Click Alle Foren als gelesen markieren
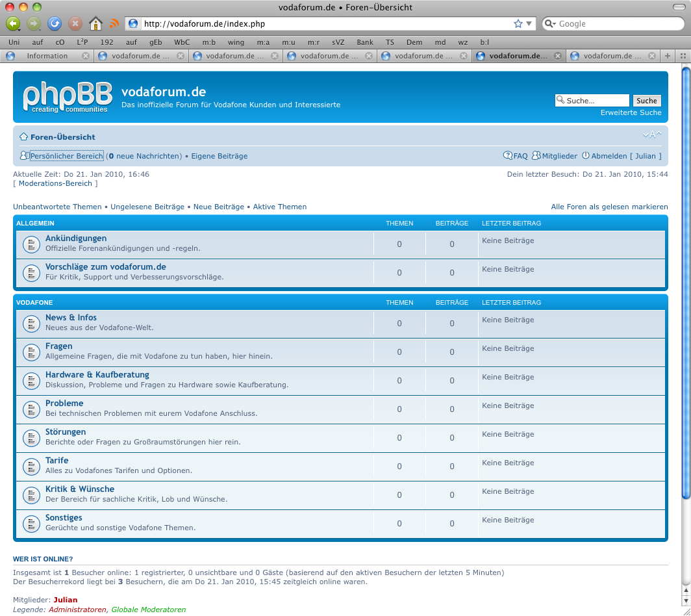Image resolution: width=691 pixels, height=616 pixels. click(609, 207)
